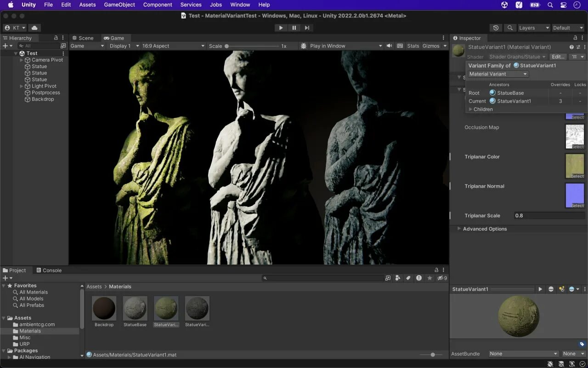588x368 pixels.
Task: Toggle the Inspector lock icon
Action: point(575,38)
